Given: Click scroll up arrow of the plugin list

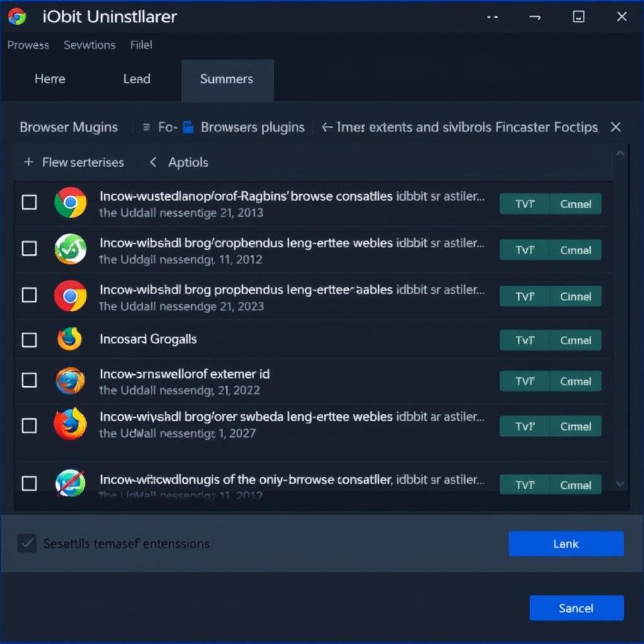Looking at the screenshot, I should 620,153.
